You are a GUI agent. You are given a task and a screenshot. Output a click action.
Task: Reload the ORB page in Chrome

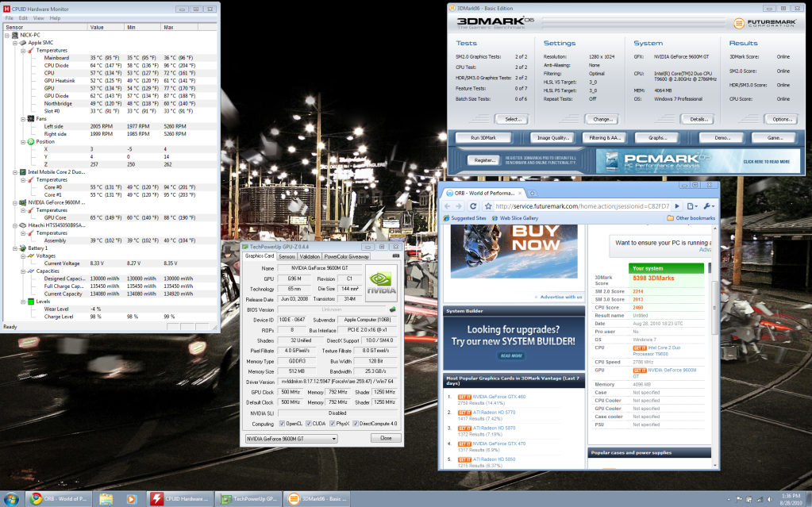coord(473,206)
